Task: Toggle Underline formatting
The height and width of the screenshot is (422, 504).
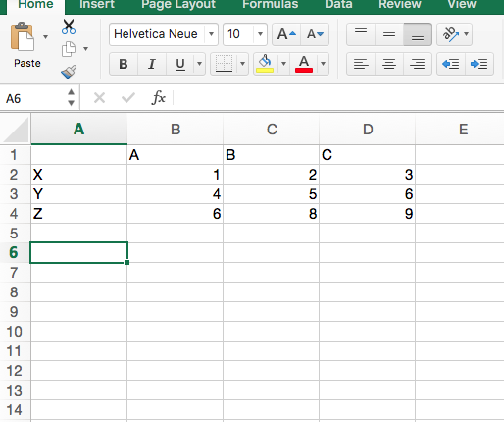Action: (180, 64)
